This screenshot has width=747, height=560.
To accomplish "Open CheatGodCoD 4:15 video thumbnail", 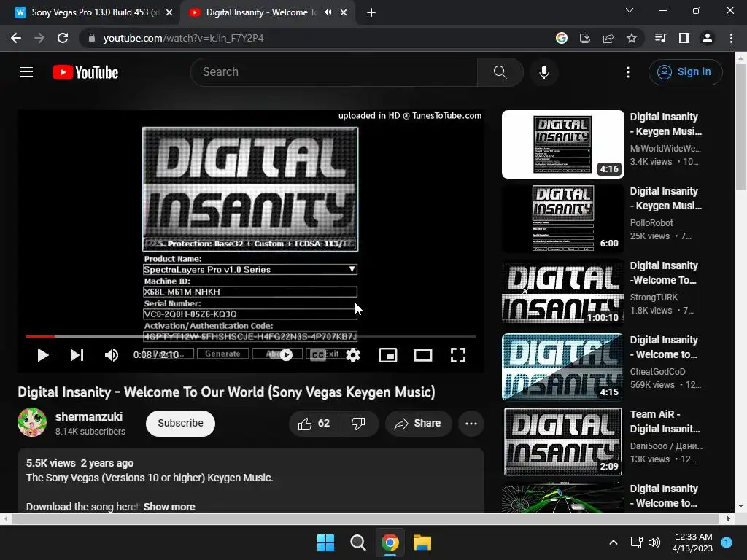I will tap(563, 367).
